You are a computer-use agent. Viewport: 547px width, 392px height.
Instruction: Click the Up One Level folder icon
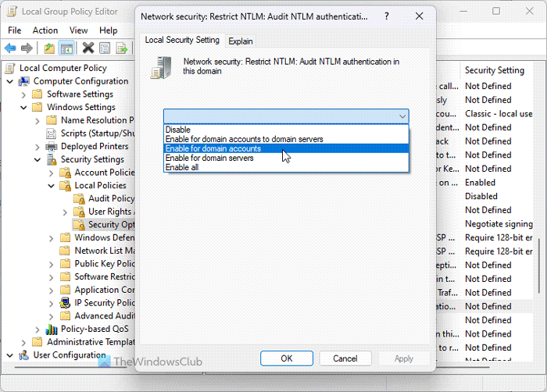click(x=48, y=48)
